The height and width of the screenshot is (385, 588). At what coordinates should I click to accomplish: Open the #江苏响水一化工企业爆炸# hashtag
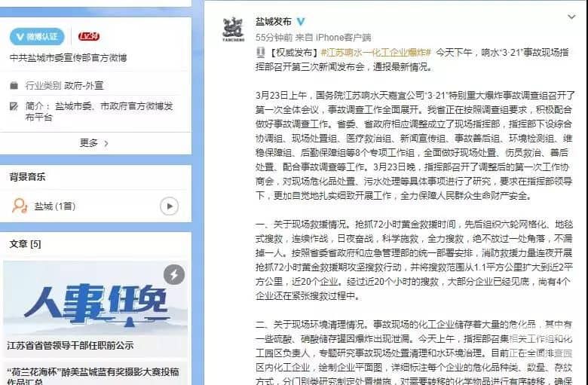coord(375,53)
